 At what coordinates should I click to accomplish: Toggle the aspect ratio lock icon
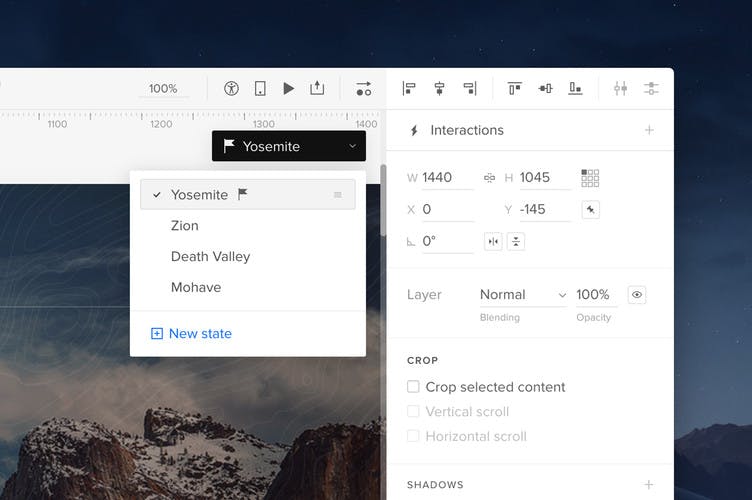[x=489, y=178]
